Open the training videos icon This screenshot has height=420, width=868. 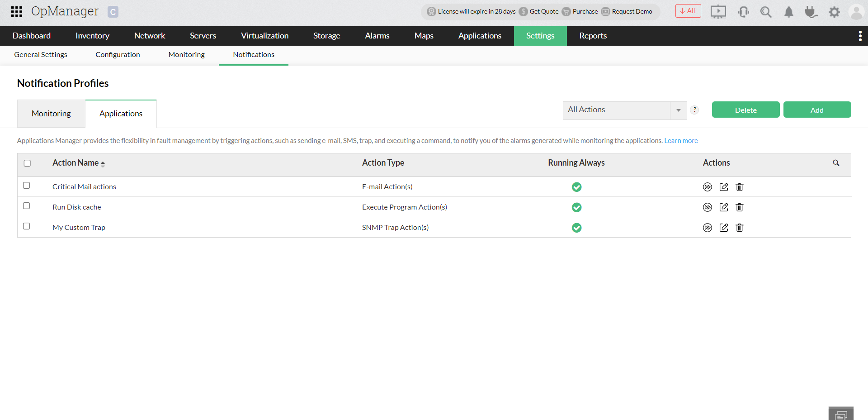[718, 12]
